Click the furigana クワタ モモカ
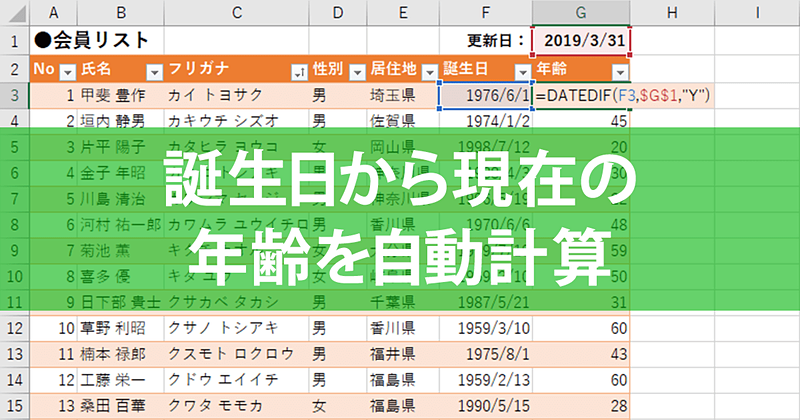 pyautogui.click(x=215, y=406)
